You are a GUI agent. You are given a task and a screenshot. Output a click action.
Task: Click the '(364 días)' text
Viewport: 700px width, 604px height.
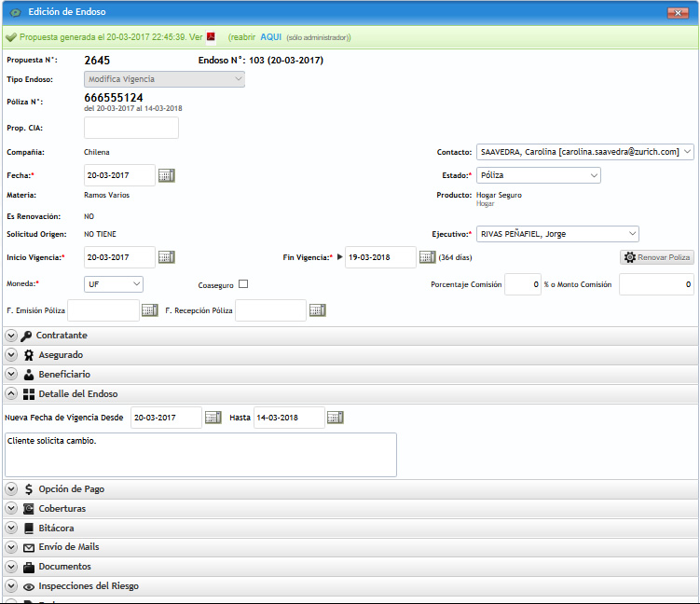point(455,257)
